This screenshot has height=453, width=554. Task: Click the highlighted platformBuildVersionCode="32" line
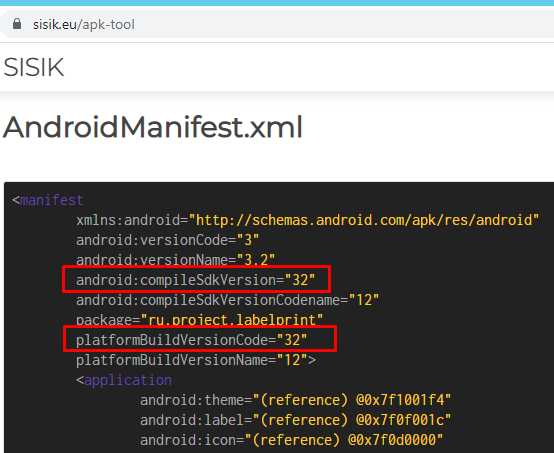pyautogui.click(x=191, y=340)
